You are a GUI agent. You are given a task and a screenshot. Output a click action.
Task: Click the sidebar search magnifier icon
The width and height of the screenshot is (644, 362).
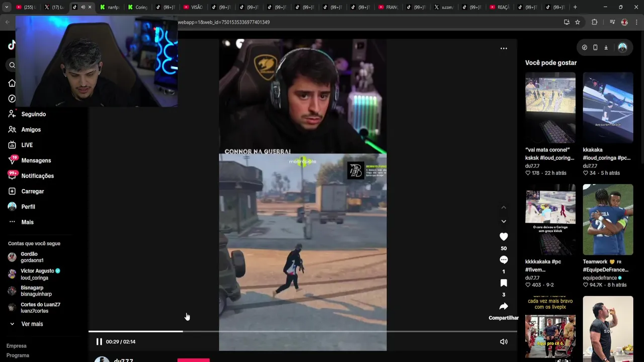[x=12, y=65]
